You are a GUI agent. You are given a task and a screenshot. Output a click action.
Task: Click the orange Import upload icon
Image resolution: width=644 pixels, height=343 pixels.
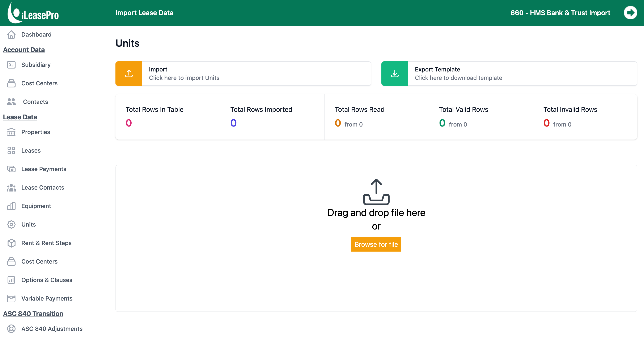click(x=129, y=74)
